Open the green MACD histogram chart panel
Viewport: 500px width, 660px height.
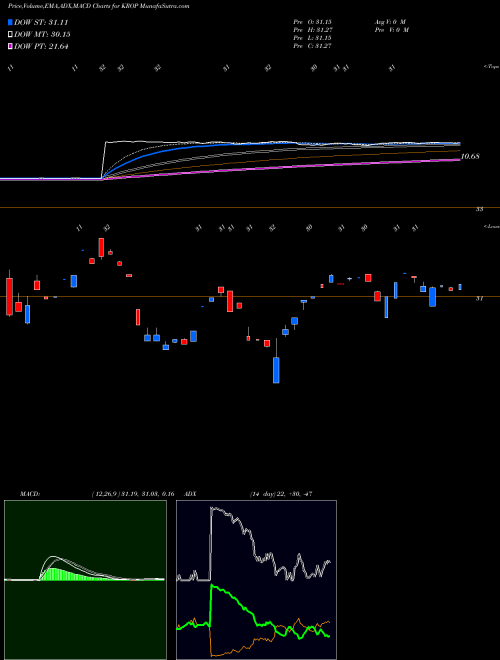85,580
